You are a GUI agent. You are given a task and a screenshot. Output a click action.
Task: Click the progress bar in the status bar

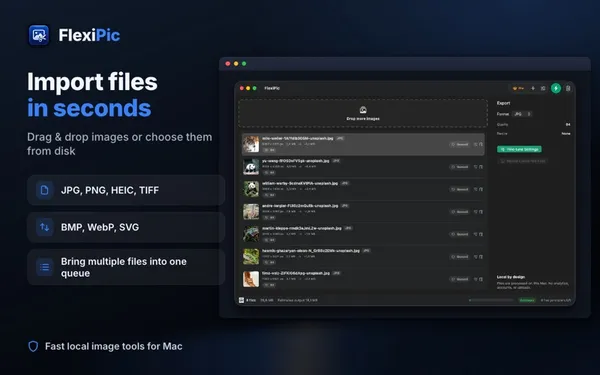[x=491, y=300]
